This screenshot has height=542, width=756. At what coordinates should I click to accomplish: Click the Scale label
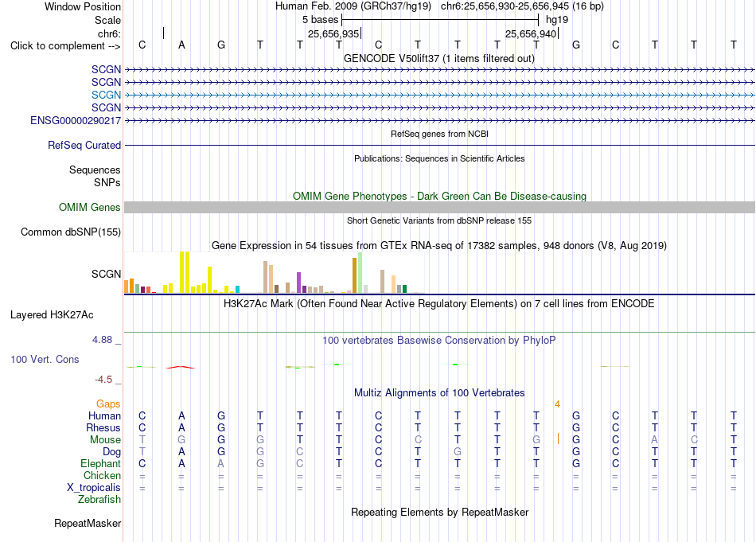(x=107, y=20)
